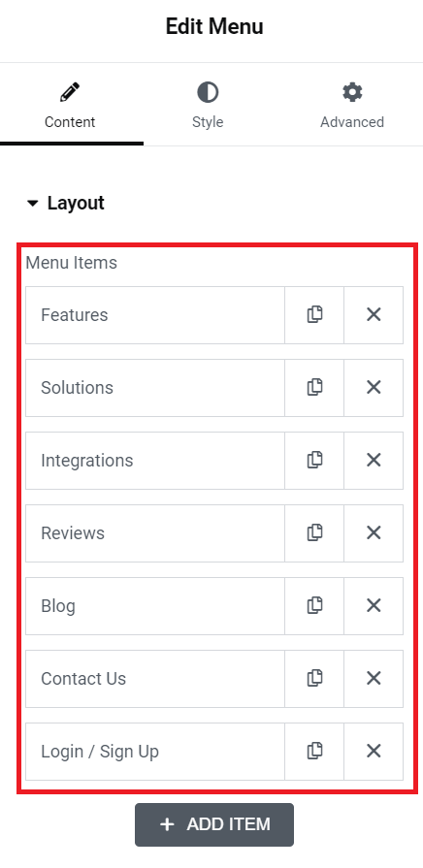Delete the Solutions menu item
Viewport: 423px width, 868px height.
click(x=374, y=388)
